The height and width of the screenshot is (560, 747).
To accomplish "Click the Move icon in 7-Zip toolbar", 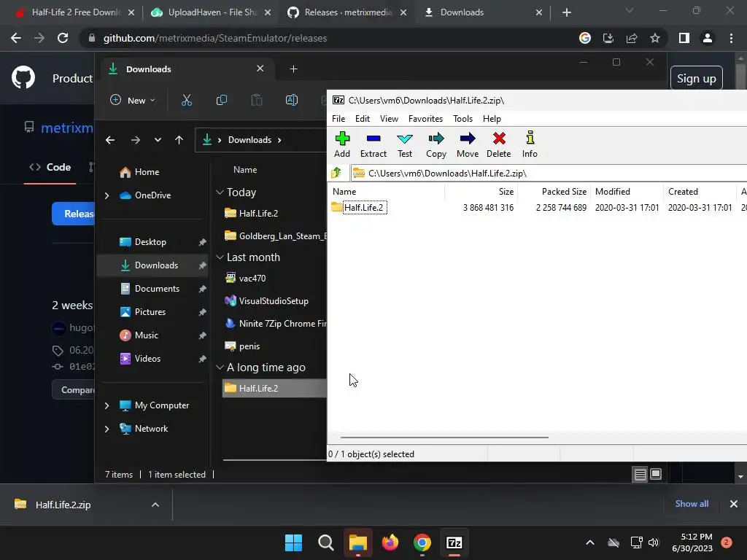I will click(468, 144).
